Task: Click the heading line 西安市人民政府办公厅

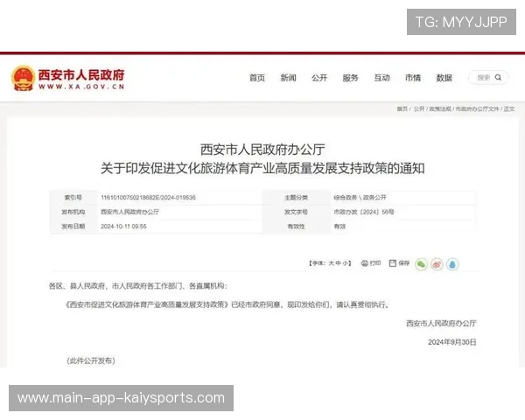Action: (262, 150)
